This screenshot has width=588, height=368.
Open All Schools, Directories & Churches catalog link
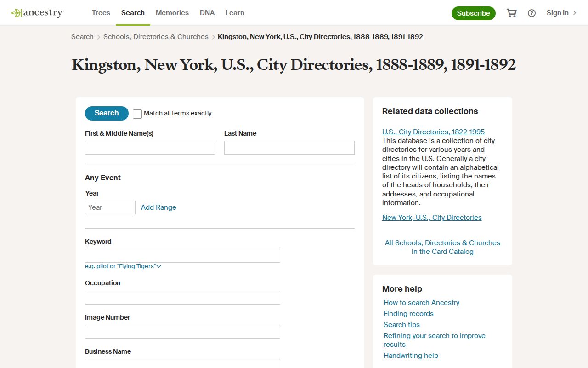[x=442, y=247]
